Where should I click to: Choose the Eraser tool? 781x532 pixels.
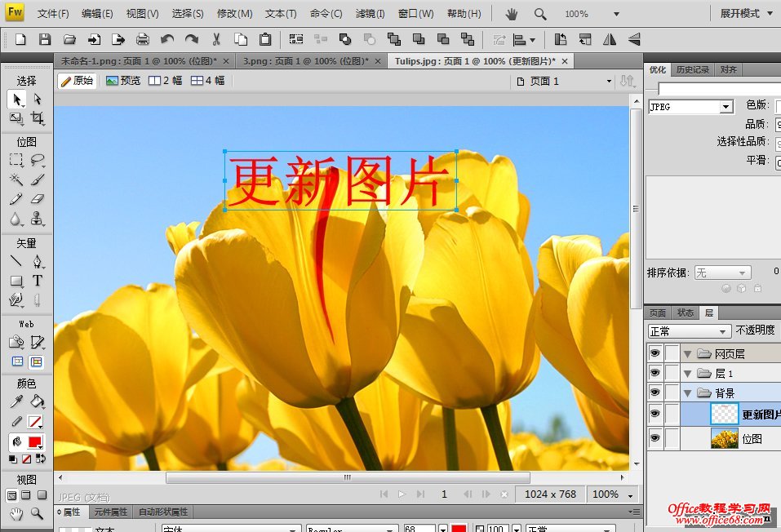coord(38,199)
